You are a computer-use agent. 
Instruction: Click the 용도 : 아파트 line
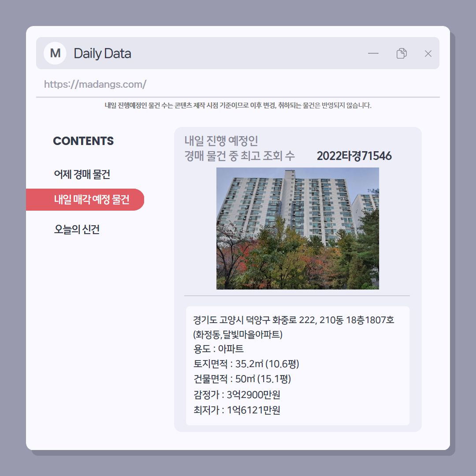[x=218, y=349]
